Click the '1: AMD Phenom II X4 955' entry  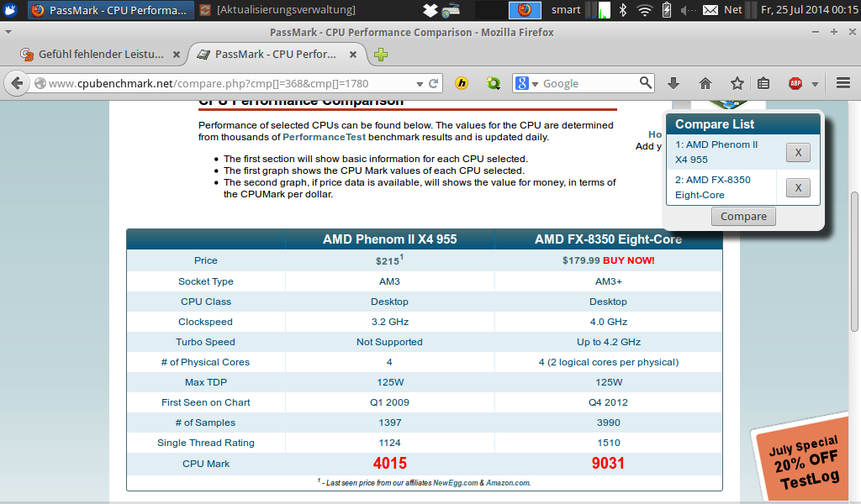coord(716,152)
